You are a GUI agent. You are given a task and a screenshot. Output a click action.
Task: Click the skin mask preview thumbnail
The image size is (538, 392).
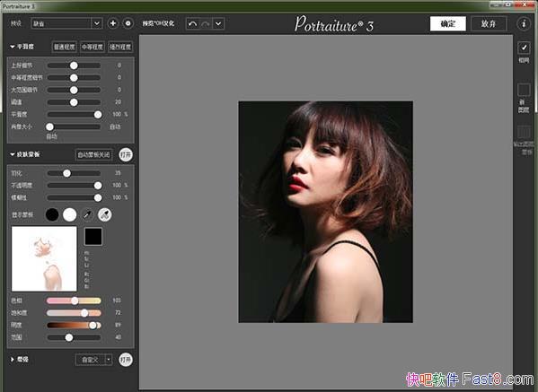pyautogui.click(x=44, y=258)
